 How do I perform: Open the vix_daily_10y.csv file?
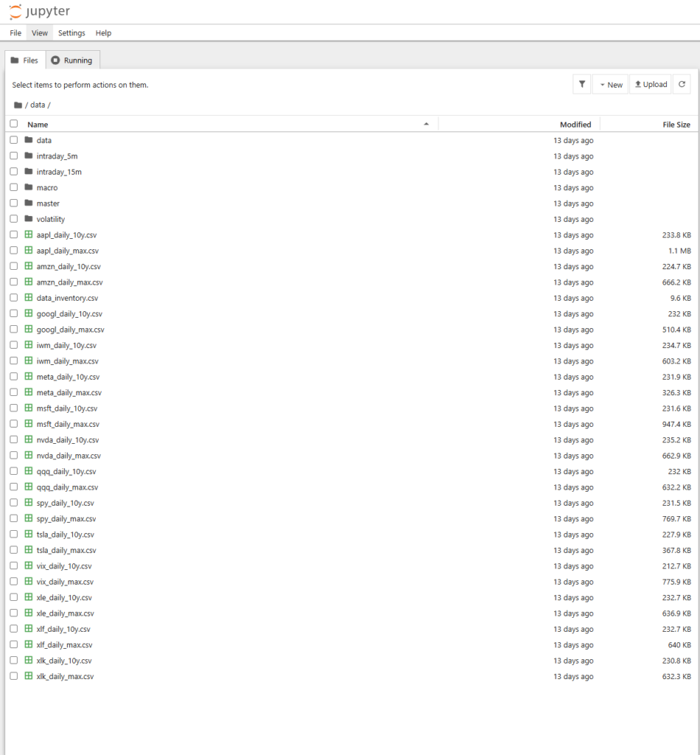click(64, 566)
